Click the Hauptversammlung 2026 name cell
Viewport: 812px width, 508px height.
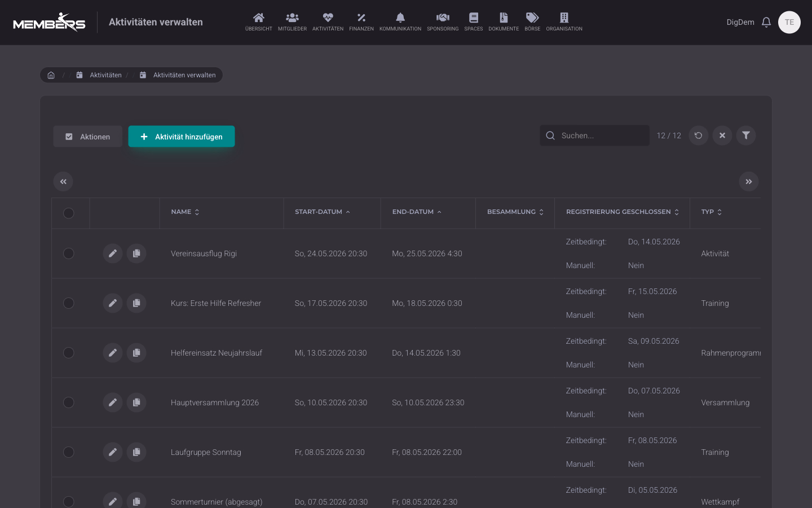tap(215, 402)
